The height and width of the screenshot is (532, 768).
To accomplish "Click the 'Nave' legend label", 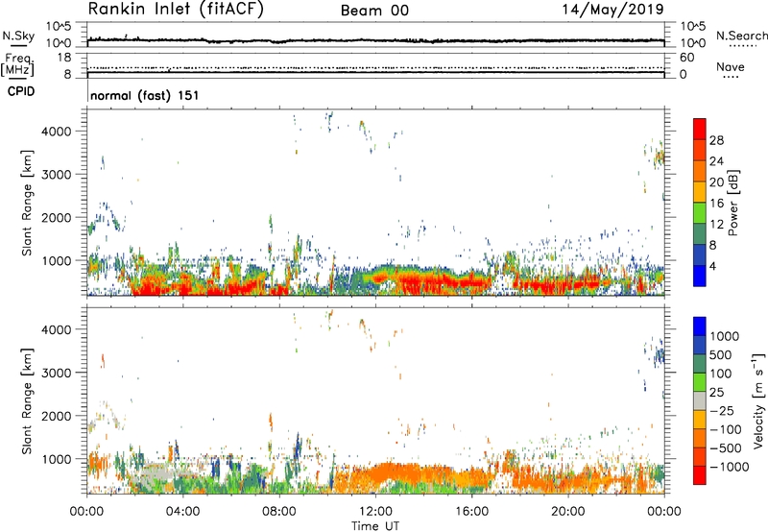I will click(731, 66).
